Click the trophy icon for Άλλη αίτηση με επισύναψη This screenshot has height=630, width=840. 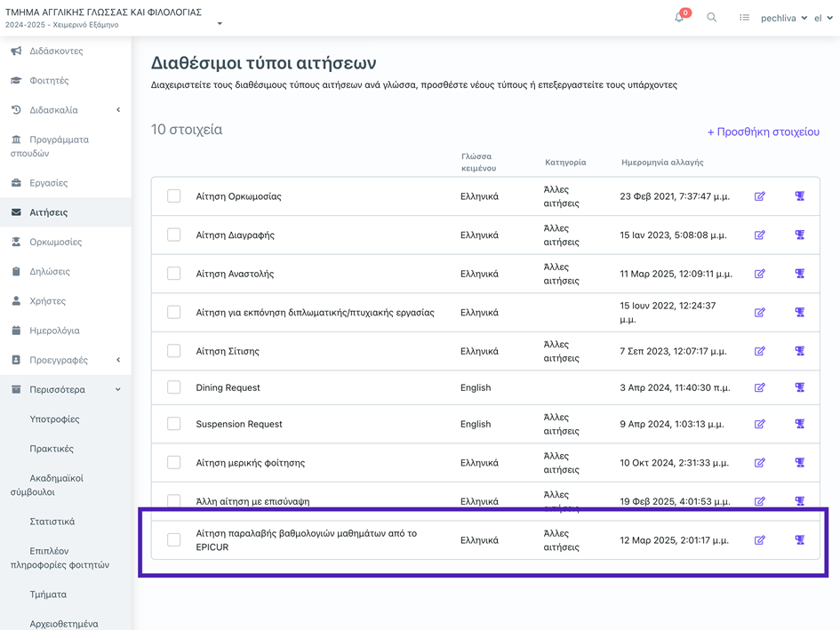coord(800,501)
